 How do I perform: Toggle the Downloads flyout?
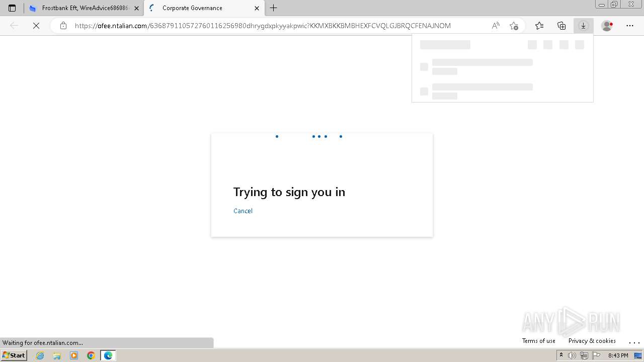[583, 26]
